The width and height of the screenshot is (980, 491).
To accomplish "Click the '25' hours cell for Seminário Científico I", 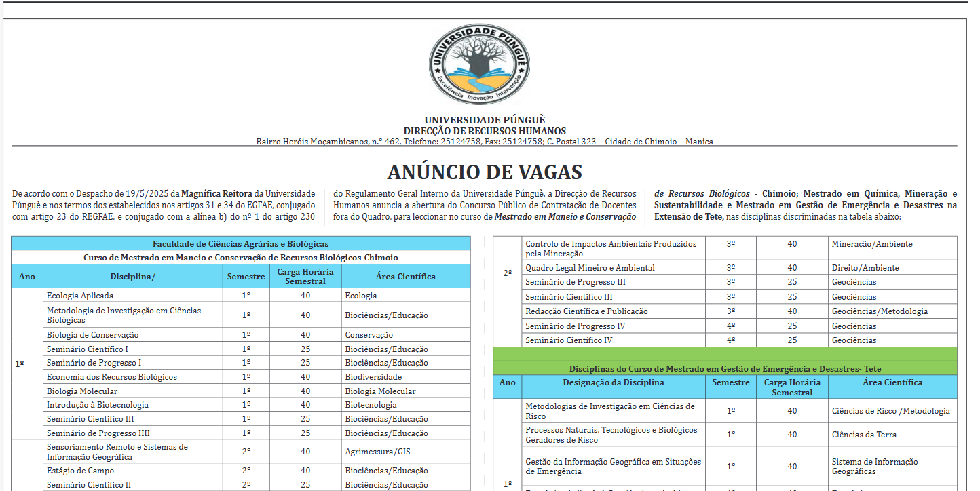I will click(305, 349).
